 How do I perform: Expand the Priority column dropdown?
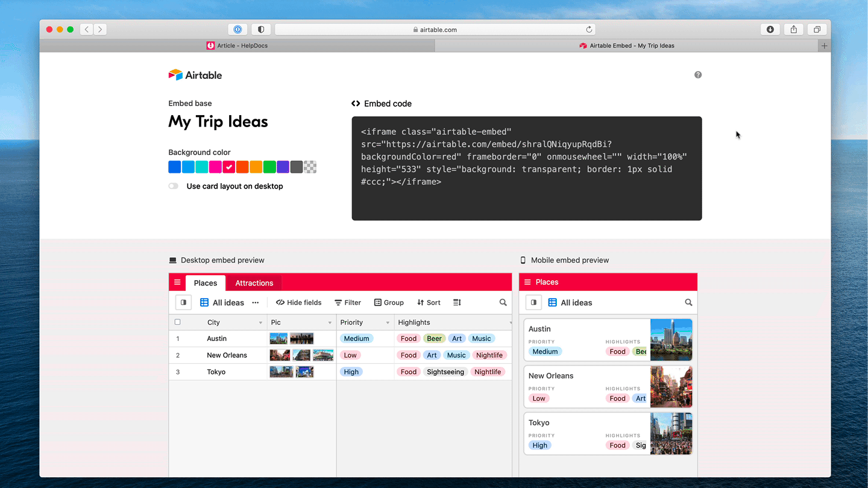(x=388, y=323)
